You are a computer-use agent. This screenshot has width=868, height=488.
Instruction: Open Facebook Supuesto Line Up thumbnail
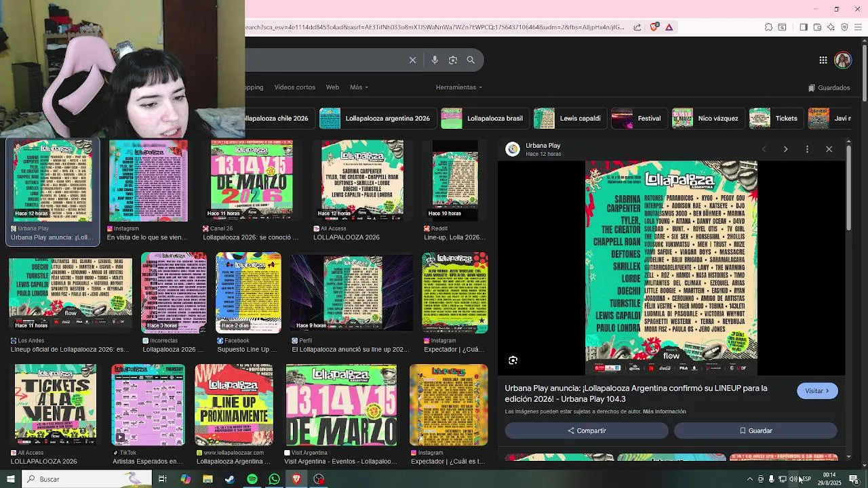point(248,292)
